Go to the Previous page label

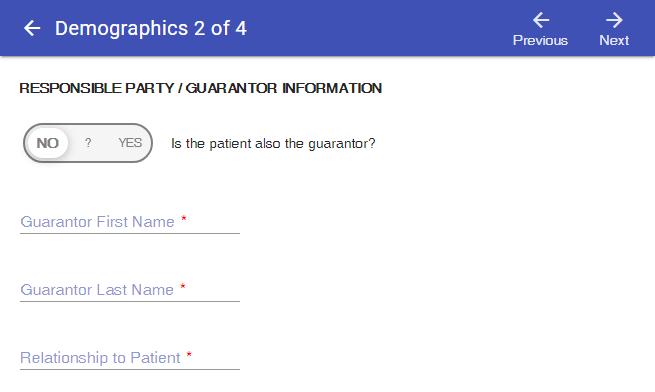540,41
